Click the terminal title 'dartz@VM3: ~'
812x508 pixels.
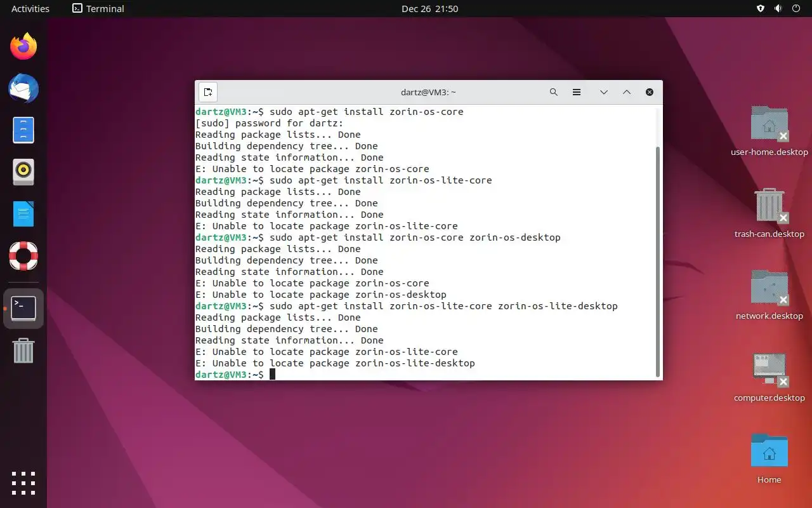pos(428,92)
